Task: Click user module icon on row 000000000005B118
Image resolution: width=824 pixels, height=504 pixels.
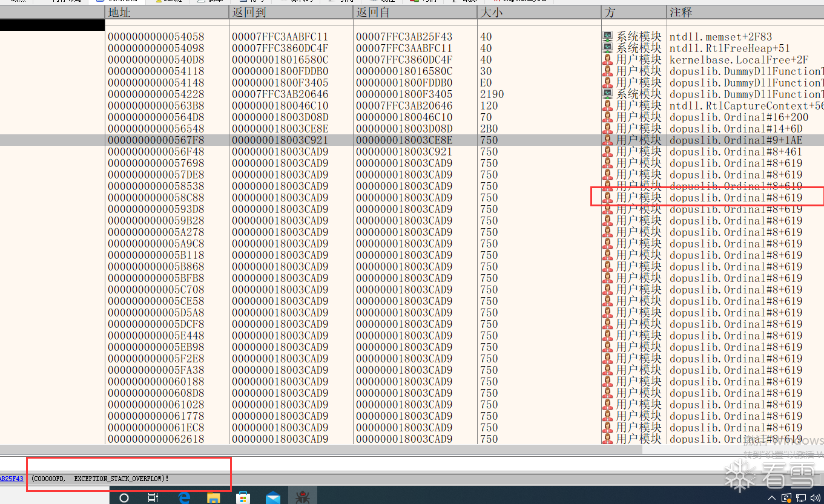Action: tap(608, 255)
